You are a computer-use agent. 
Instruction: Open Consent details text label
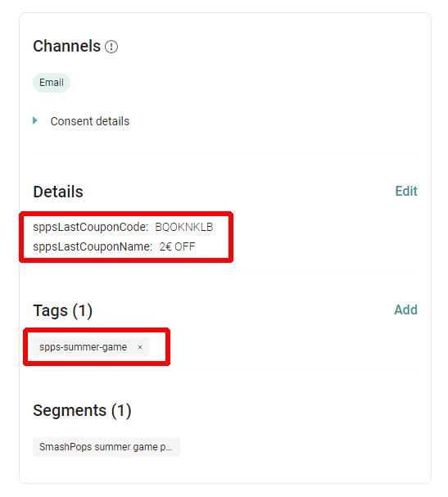pos(90,121)
